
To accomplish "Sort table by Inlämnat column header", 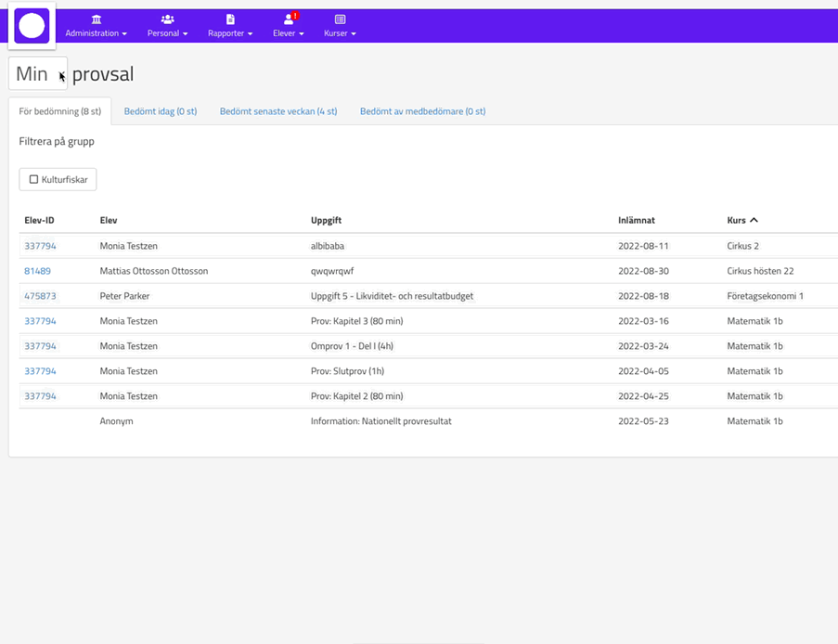I will coord(637,220).
